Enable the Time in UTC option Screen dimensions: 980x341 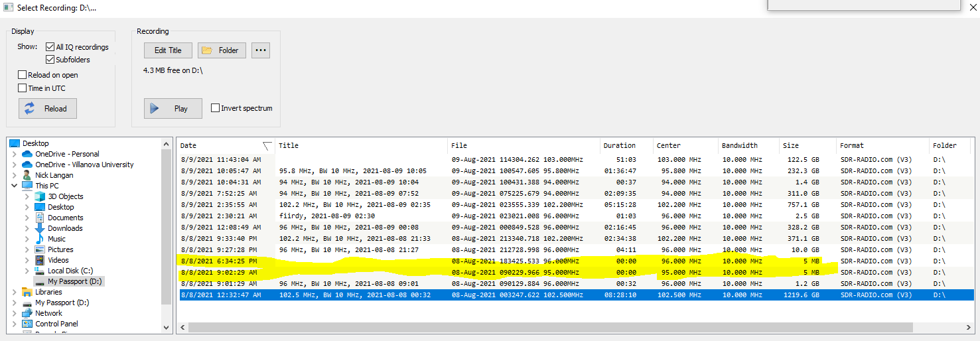click(x=23, y=88)
